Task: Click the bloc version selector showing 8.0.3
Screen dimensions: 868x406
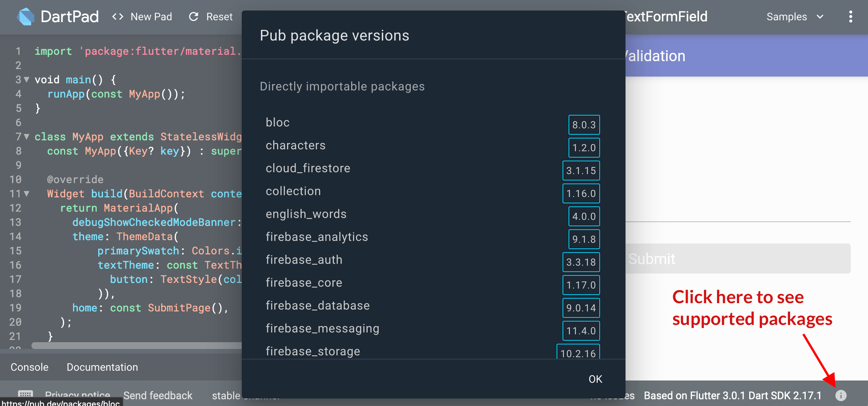Action: [x=584, y=125]
